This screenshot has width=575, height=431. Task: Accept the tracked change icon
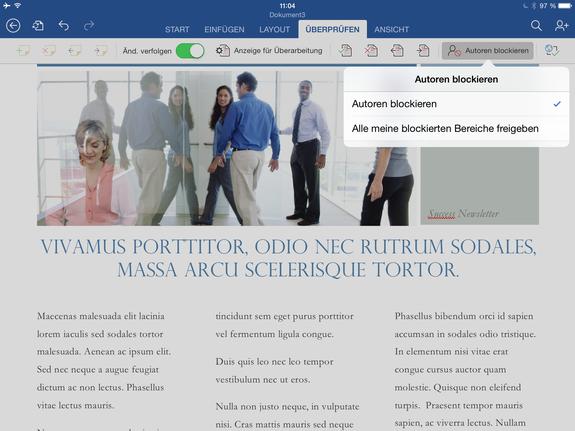[x=345, y=51]
